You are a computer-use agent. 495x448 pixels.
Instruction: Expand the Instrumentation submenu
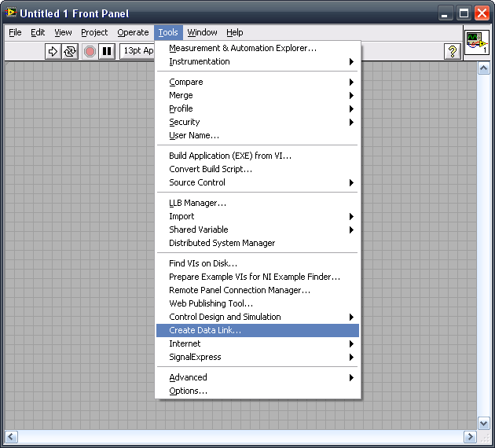258,61
